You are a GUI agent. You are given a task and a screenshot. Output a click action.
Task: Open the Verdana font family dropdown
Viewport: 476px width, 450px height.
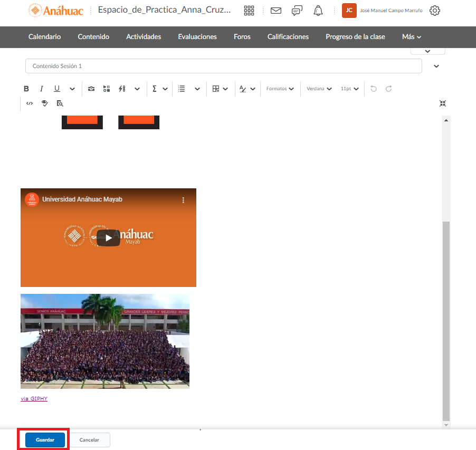[x=319, y=89]
